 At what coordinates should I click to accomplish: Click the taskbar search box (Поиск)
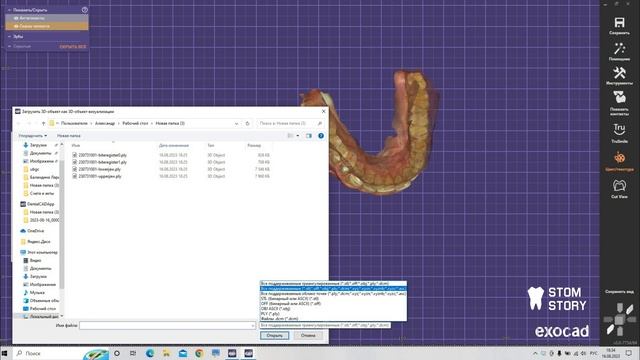(47, 353)
